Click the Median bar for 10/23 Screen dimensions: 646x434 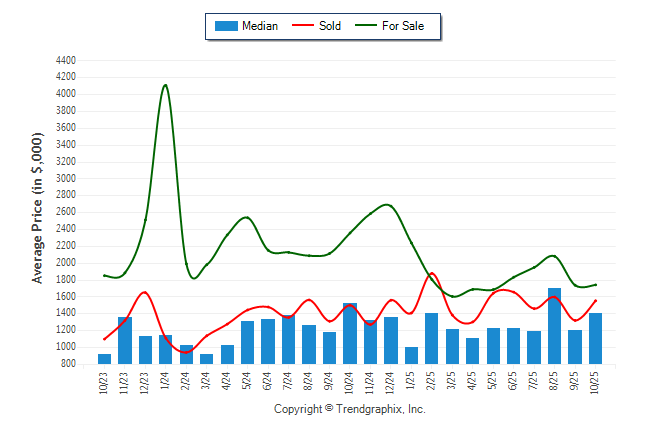click(105, 358)
